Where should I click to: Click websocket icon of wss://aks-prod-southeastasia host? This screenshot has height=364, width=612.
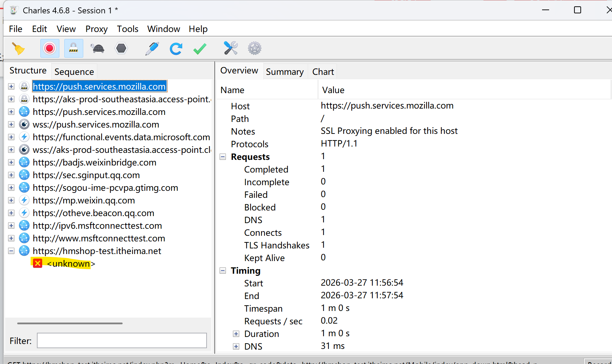click(24, 150)
